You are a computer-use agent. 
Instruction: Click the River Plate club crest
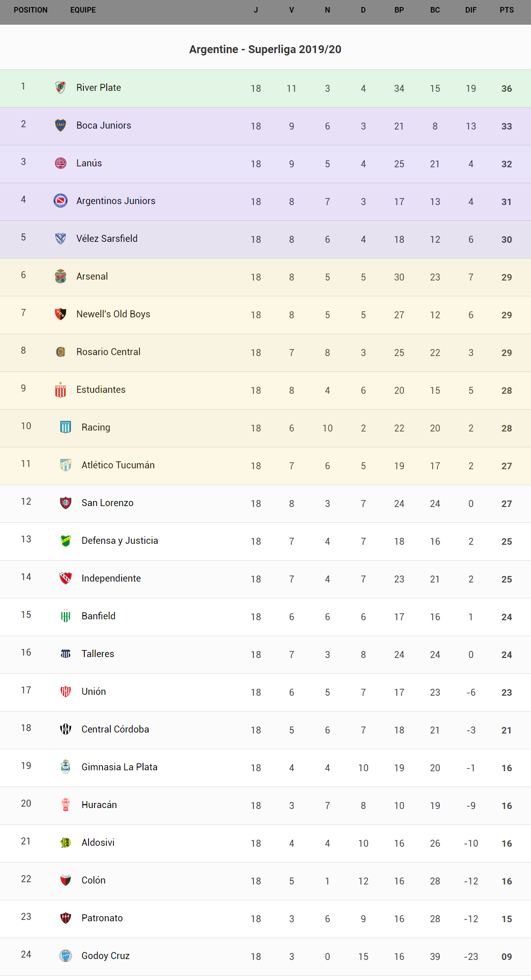click(x=61, y=88)
